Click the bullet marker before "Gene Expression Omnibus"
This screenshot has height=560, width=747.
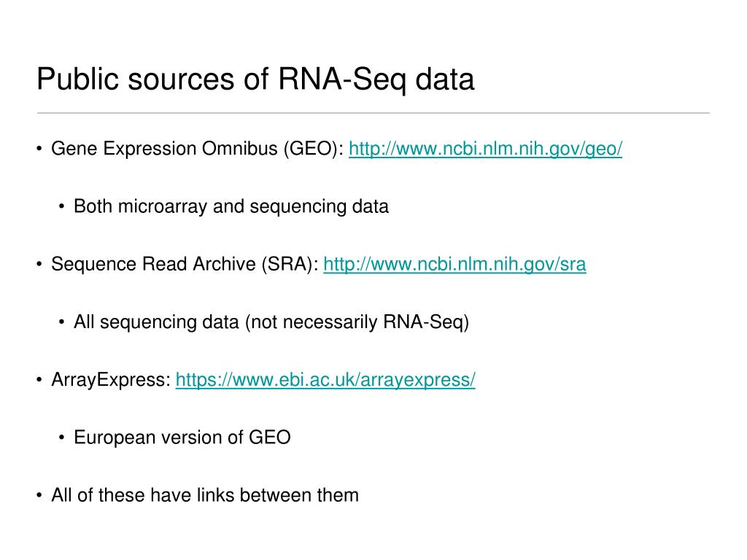click(x=39, y=149)
